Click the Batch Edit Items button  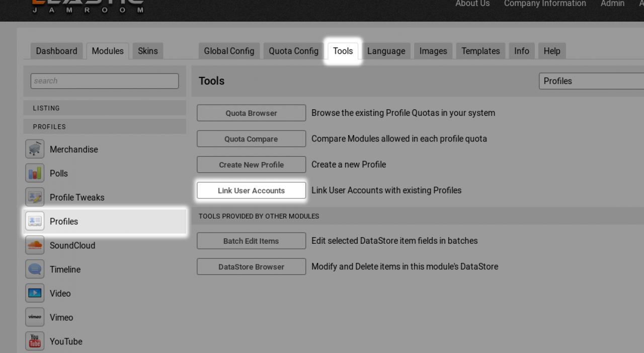pyautogui.click(x=252, y=241)
